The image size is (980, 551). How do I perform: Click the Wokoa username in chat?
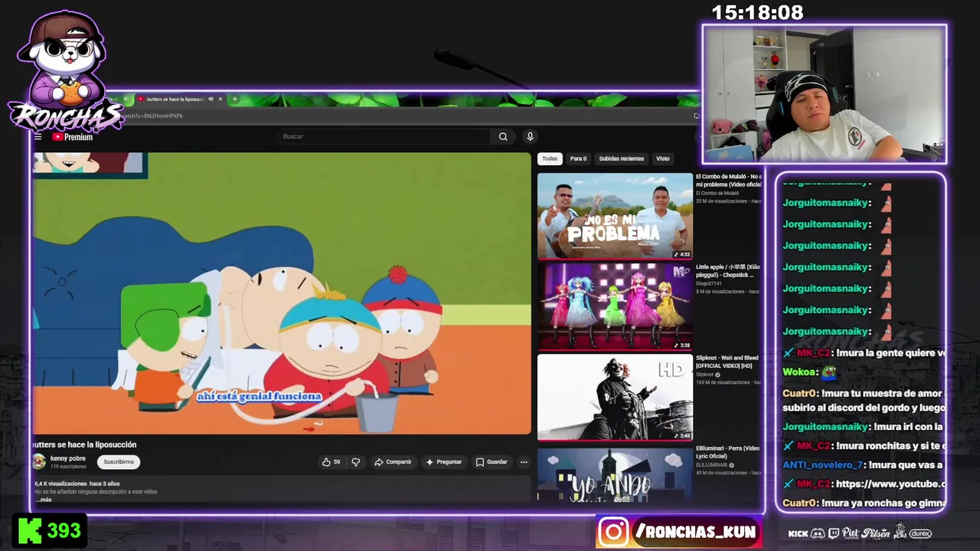tap(799, 372)
